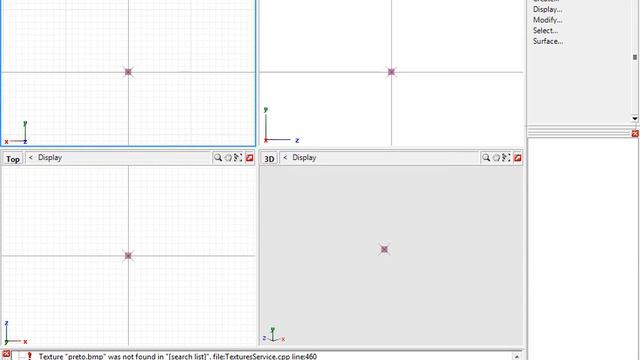Viewport: 640px width, 360px height.
Task: Open the Modify... entry in side panel
Action: [547, 20]
